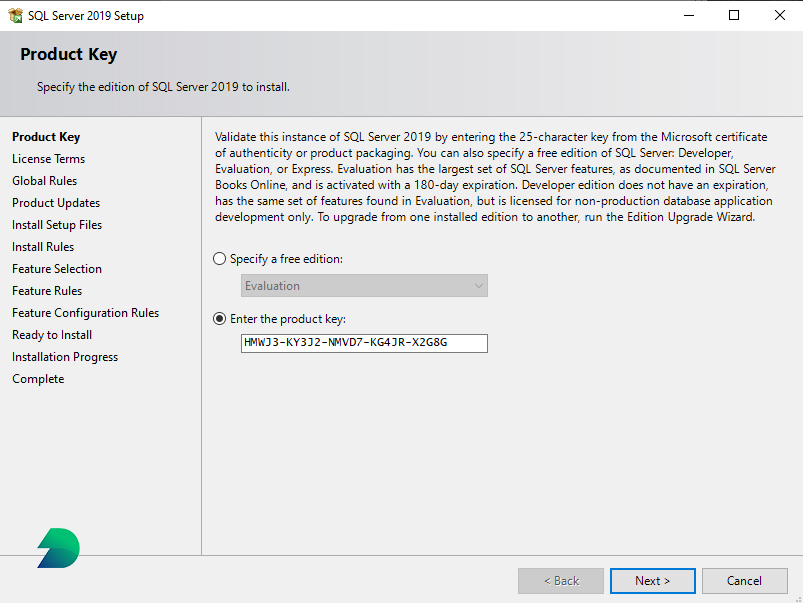Click 'Specify the edition of SQL Server 2019' subtitle

click(x=163, y=87)
